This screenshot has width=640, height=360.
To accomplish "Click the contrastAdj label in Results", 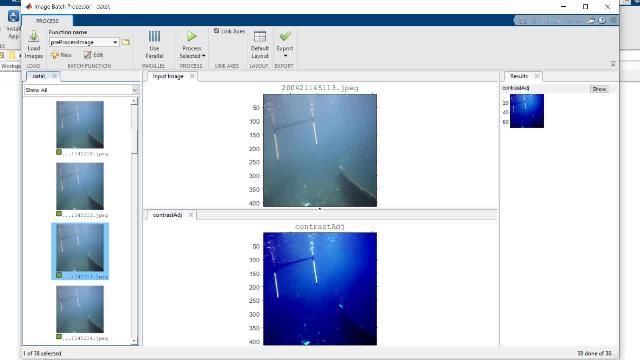I will 516,88.
